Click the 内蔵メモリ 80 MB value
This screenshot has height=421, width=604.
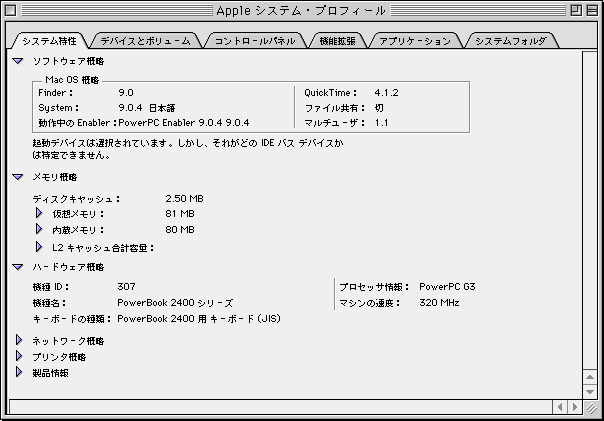coord(180,230)
